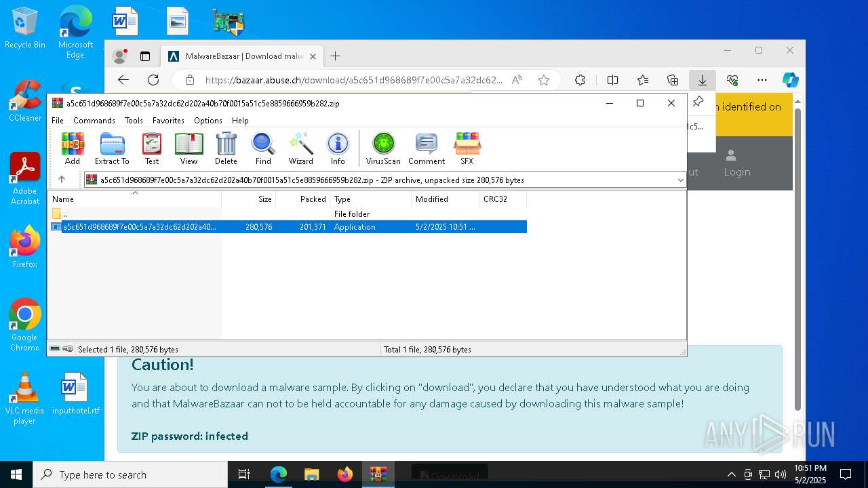
Task: Refresh the Edge page
Action: click(x=153, y=80)
